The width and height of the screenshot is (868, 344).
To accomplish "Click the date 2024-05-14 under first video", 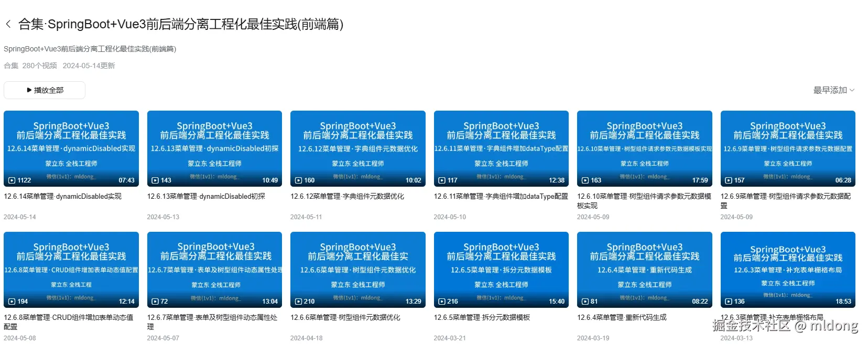I will [x=20, y=217].
